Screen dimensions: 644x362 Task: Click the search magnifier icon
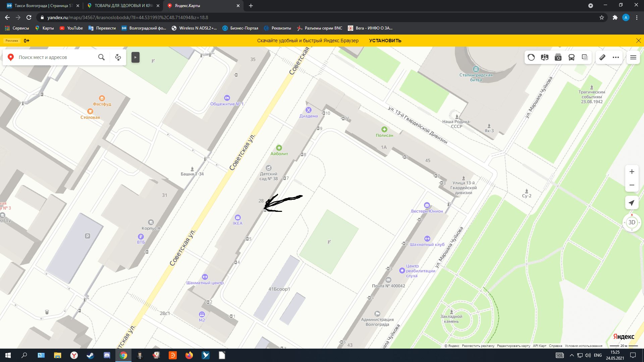(x=101, y=57)
